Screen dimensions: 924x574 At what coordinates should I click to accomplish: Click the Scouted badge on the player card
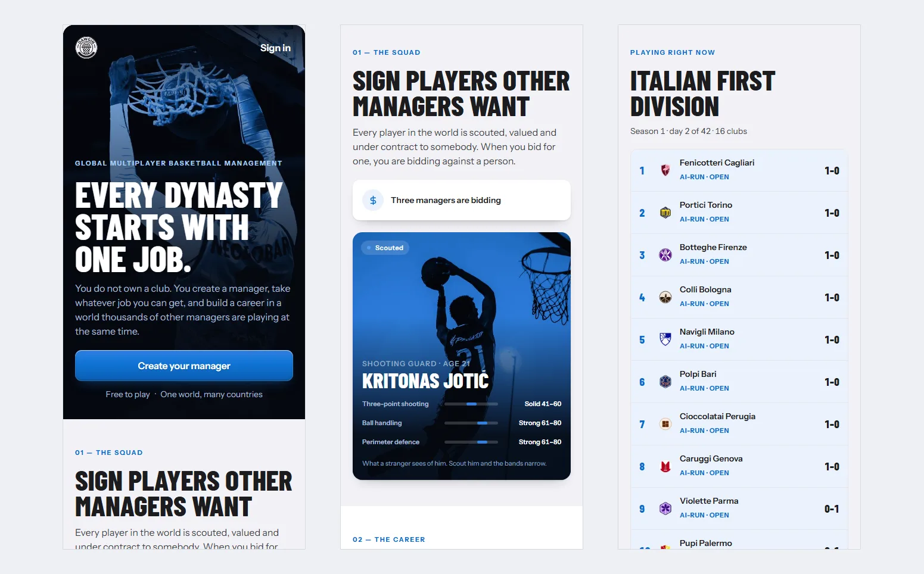point(385,248)
